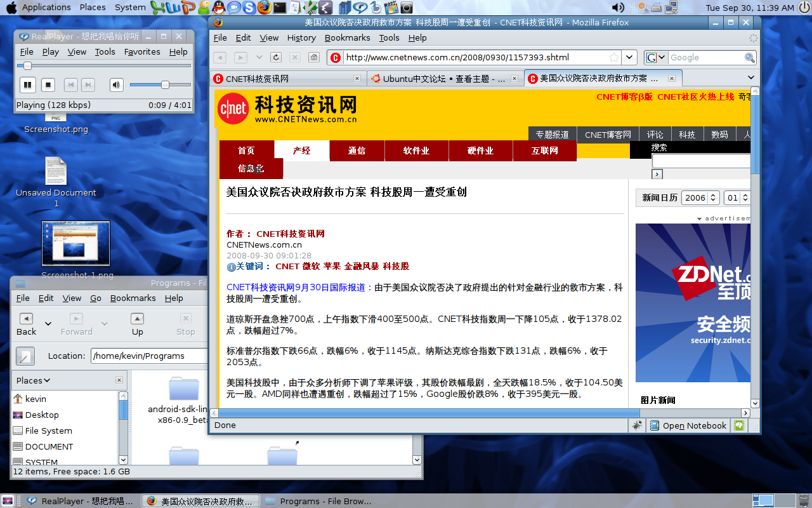Select the android-sdk-linux folder icon

coord(184,388)
